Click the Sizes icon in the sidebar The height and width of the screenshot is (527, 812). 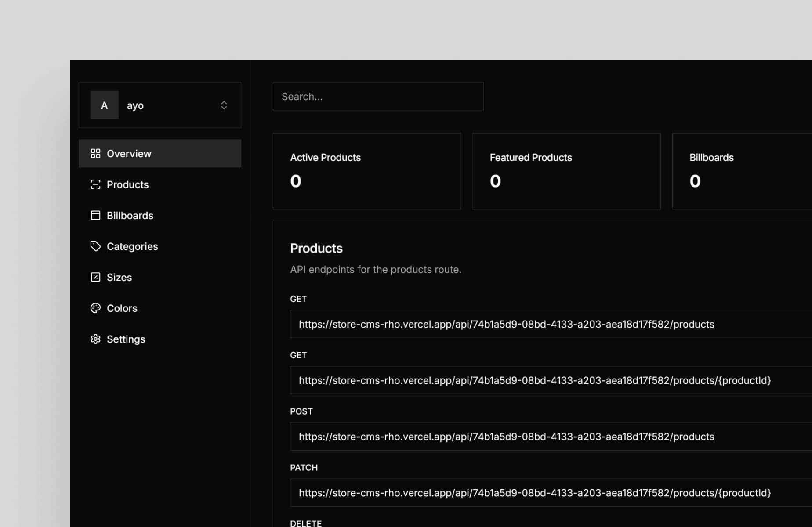coord(96,277)
